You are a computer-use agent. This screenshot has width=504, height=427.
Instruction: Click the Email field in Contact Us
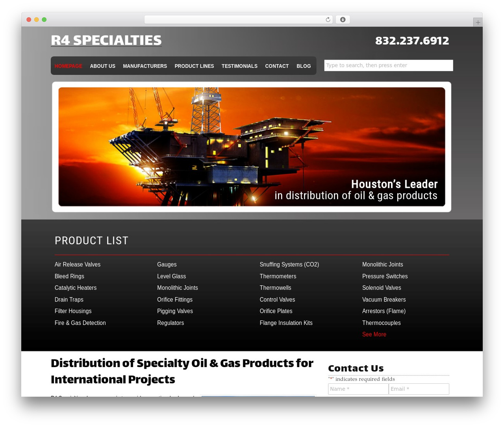coord(419,389)
